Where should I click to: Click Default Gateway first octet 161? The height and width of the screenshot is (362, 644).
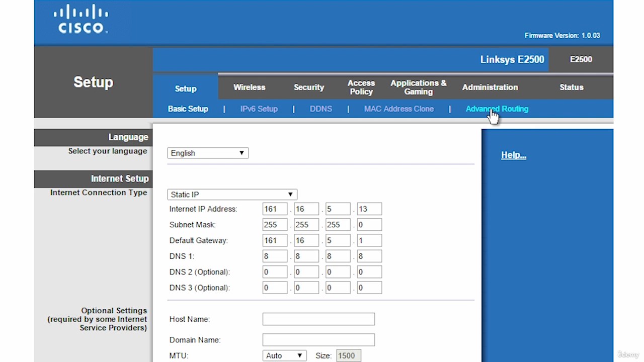point(275,240)
